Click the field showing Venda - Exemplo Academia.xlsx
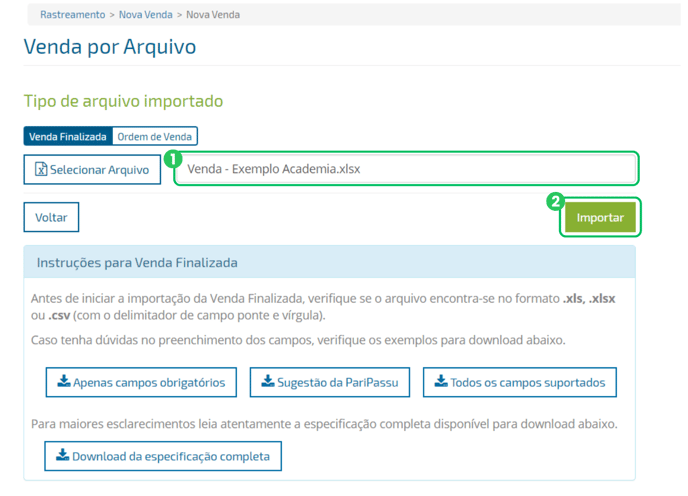Image resolution: width=688 pixels, height=496 pixels. [405, 169]
